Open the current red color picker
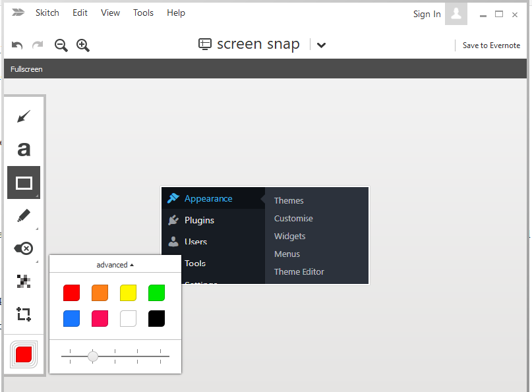 point(24,354)
